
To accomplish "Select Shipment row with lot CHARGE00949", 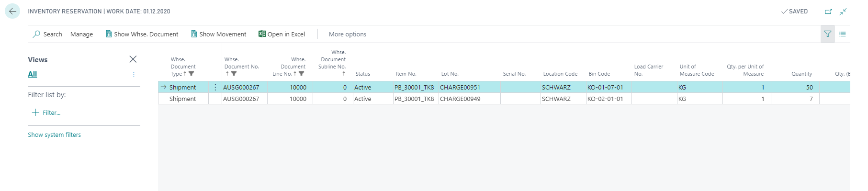I will point(504,99).
